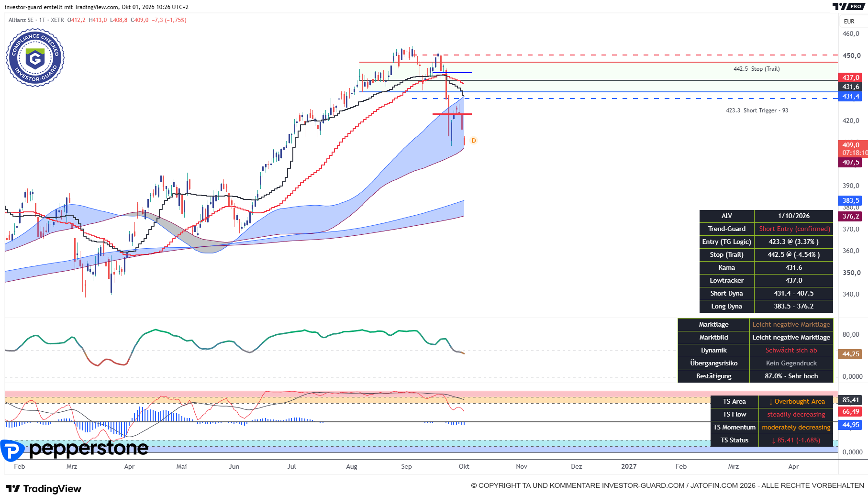Click the 44,25 oscillator value tag

[851, 354]
